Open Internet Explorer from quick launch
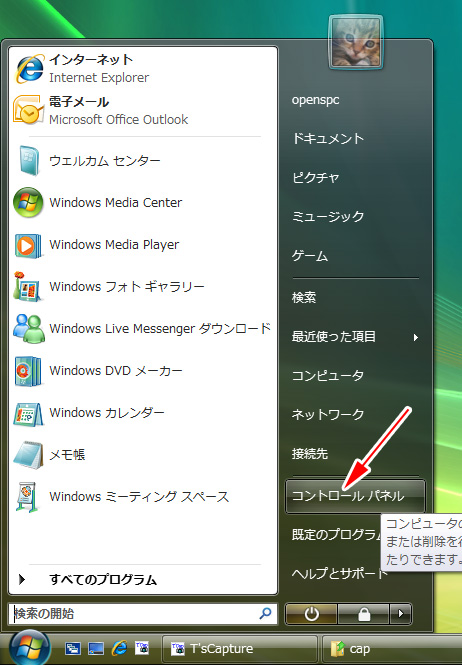 (x=119, y=648)
